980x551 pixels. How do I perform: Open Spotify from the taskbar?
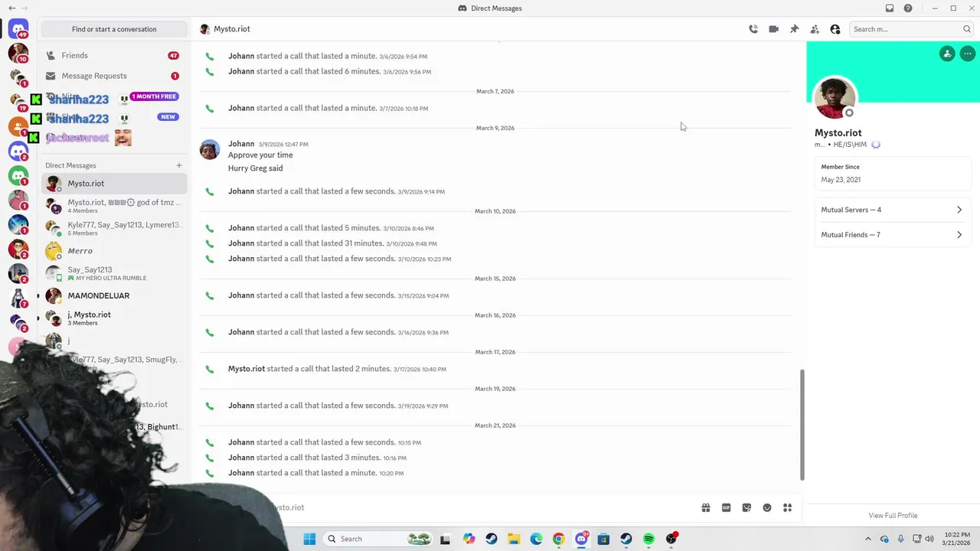648,539
